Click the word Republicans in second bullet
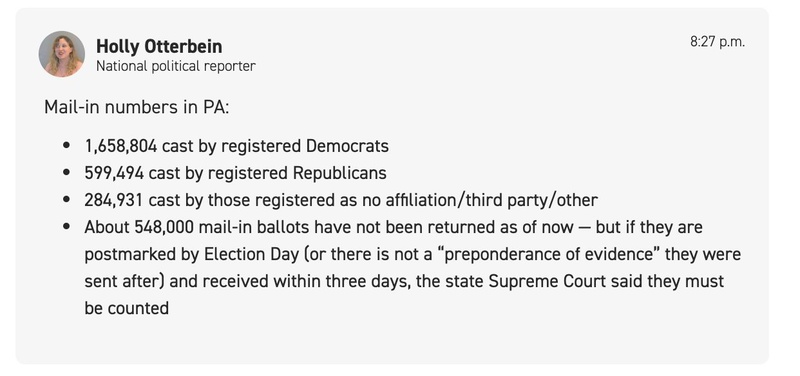The width and height of the screenshot is (800, 376). click(339, 173)
